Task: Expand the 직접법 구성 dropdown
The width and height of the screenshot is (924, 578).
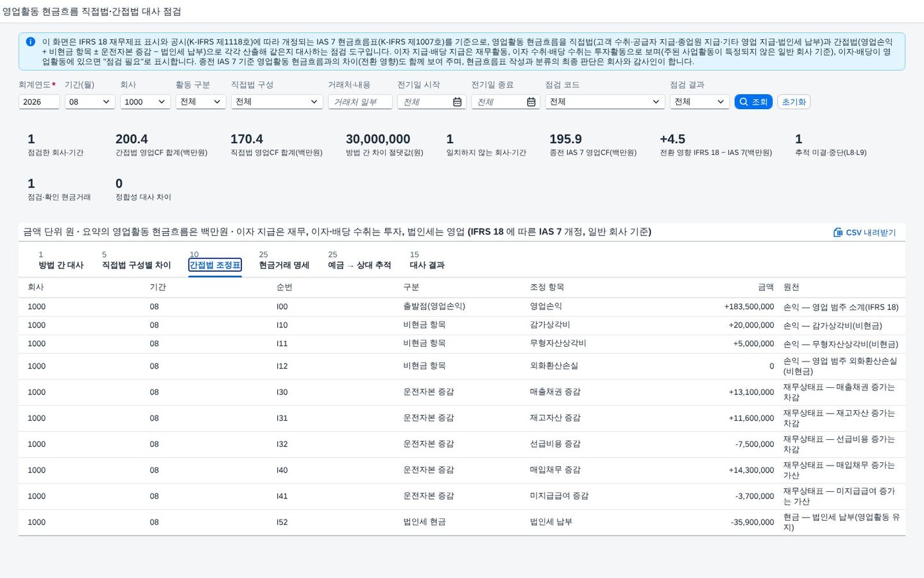Action: [277, 102]
